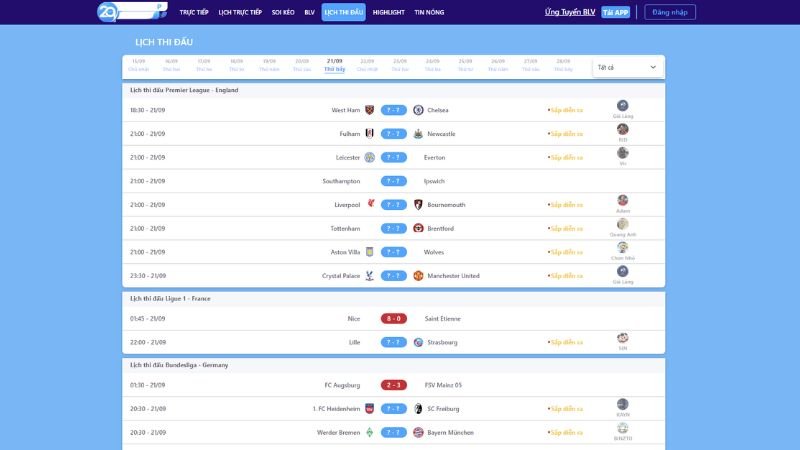Select the 24/09 date tab
The width and height of the screenshot is (800, 450).
[x=433, y=65]
